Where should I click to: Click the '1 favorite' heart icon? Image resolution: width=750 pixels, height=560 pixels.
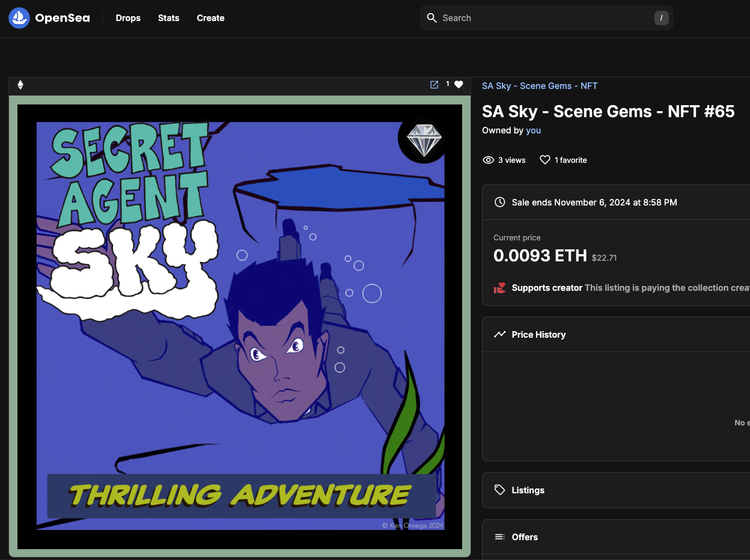545,160
